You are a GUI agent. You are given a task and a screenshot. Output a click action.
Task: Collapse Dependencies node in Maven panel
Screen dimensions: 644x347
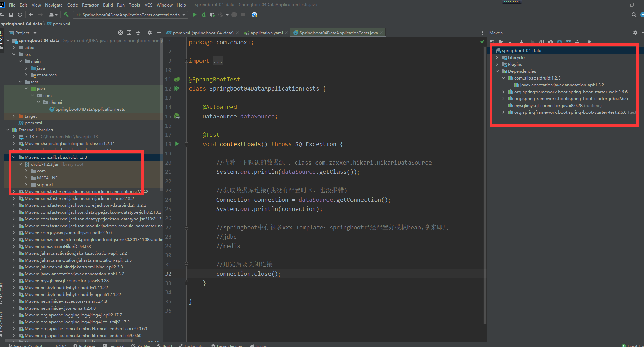pos(497,71)
